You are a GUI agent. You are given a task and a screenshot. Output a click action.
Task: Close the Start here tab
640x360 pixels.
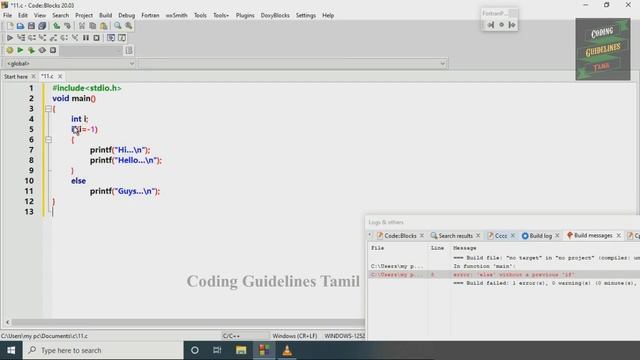[x=33, y=76]
